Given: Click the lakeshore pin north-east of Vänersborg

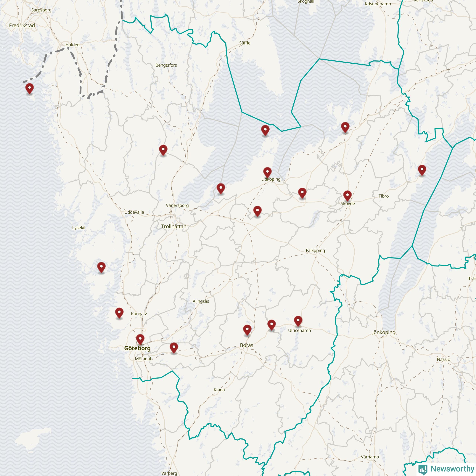Looking at the screenshot, I should pos(221,189).
